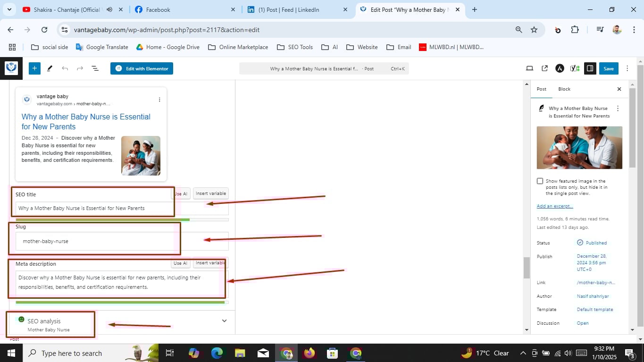Viewport: 644px width, 362px height.
Task: Open the Google preview card options menu
Action: pyautogui.click(x=159, y=100)
